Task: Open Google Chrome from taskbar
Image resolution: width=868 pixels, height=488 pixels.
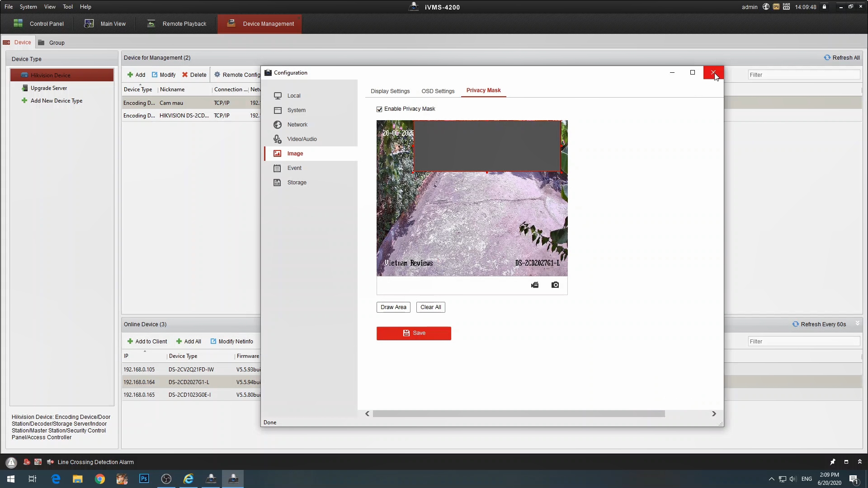Action: [x=100, y=479]
